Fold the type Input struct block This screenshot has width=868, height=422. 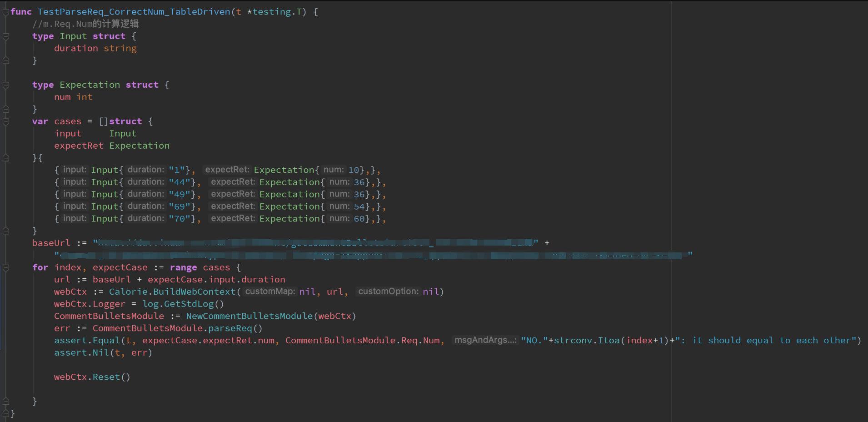(6, 36)
